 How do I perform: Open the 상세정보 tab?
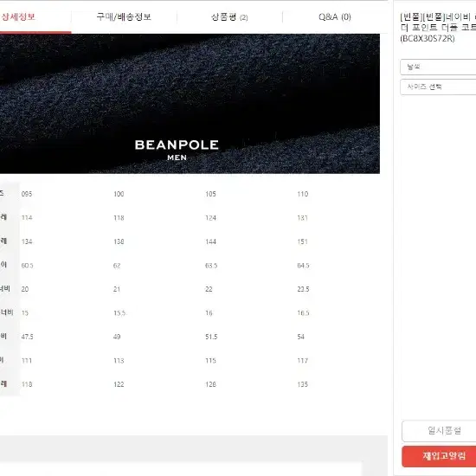tap(18, 16)
